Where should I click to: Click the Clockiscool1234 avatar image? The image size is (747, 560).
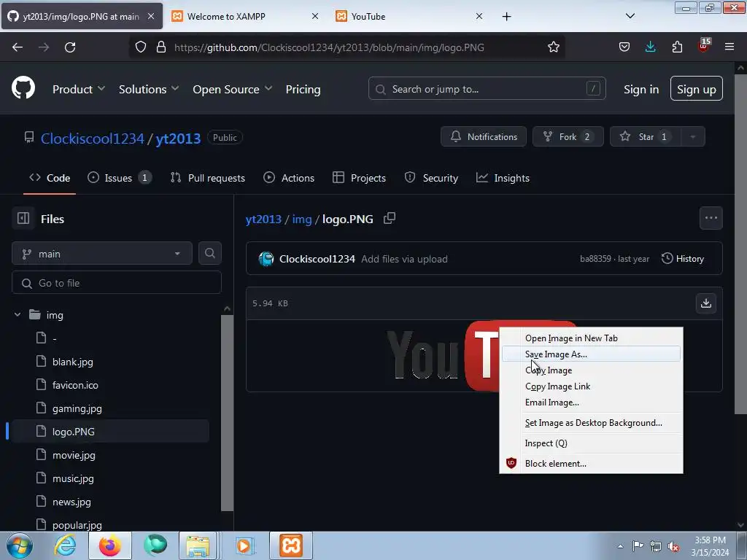tap(266, 259)
